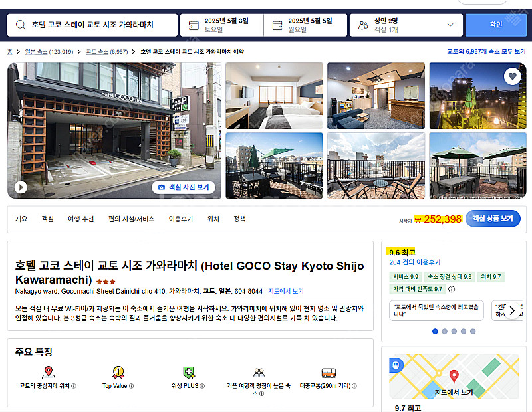Switch to 여행 추천 tab
The height and width of the screenshot is (412, 532).
point(80,219)
